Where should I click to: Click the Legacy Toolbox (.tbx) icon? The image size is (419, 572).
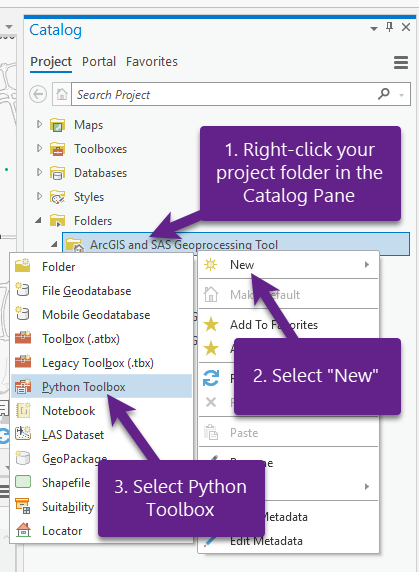[x=23, y=362]
